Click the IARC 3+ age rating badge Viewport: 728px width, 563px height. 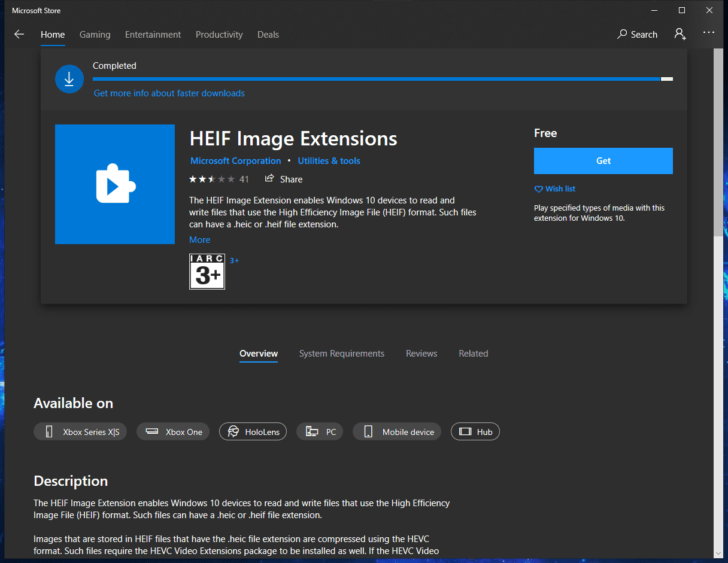pos(207,271)
